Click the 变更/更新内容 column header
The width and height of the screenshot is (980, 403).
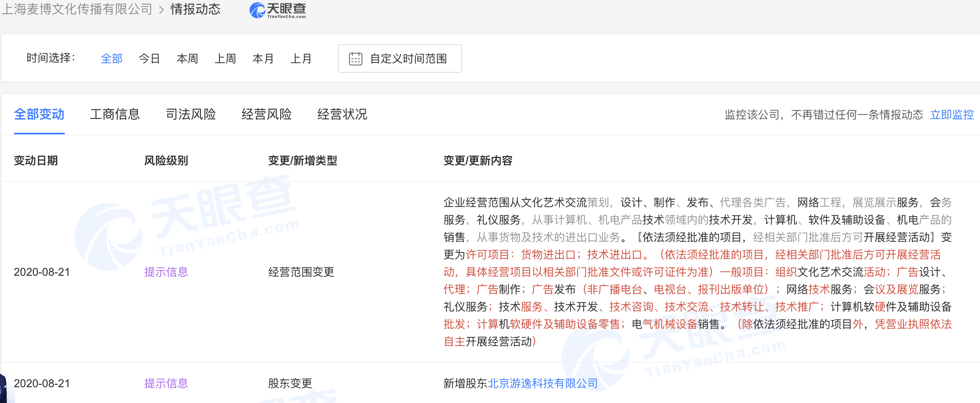click(x=478, y=160)
